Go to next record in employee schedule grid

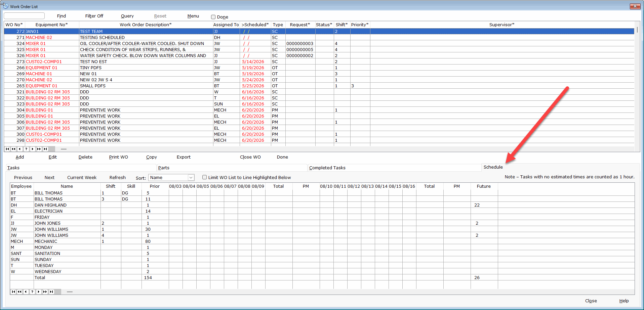(x=39, y=292)
